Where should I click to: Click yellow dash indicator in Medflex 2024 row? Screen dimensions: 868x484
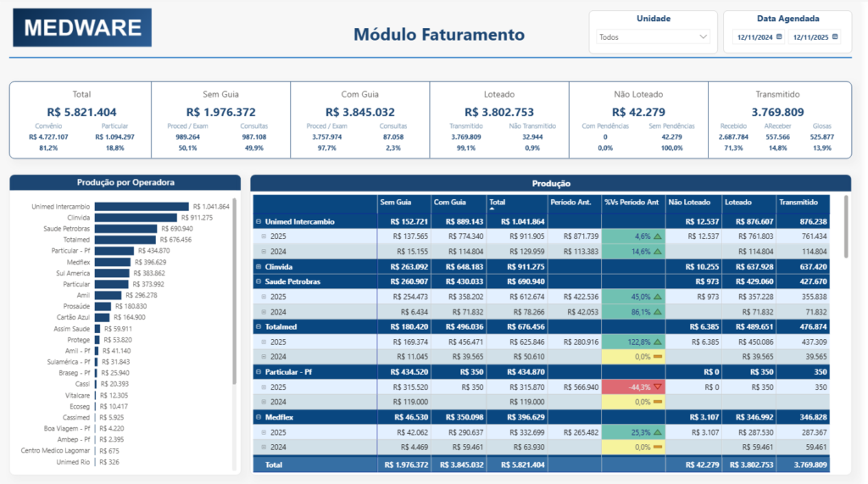click(658, 447)
